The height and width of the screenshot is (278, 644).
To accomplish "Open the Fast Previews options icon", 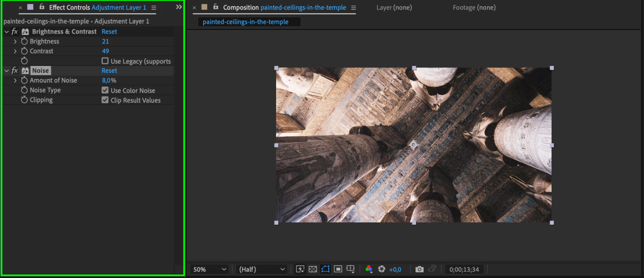I will click(x=300, y=269).
